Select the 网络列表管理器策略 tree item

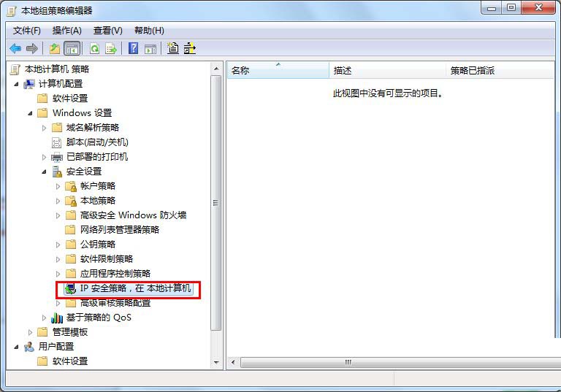[120, 230]
